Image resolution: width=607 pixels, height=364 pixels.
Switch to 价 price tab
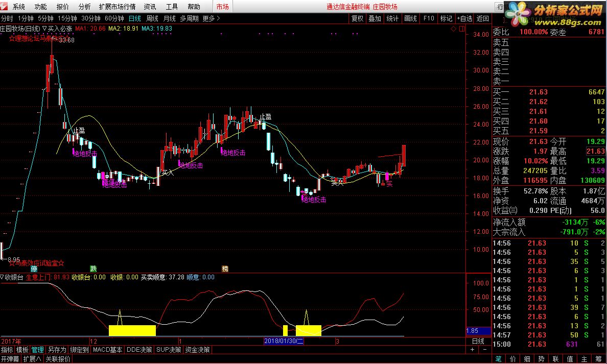pos(513,359)
